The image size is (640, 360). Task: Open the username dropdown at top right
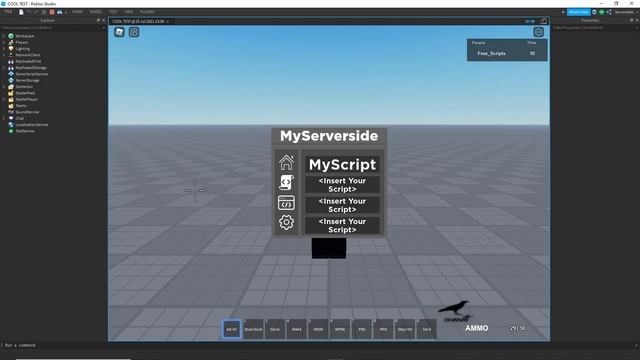[x=626, y=12]
